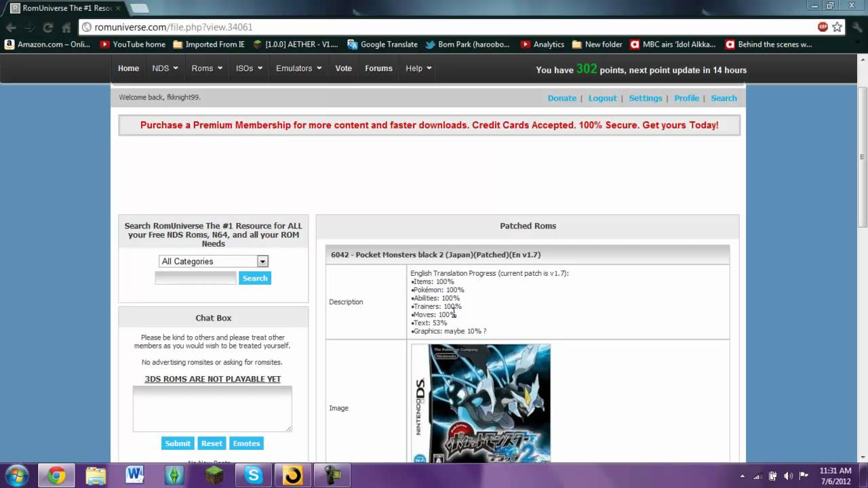This screenshot has width=868, height=488.
Task: Open a new browser tab
Action: [139, 8]
